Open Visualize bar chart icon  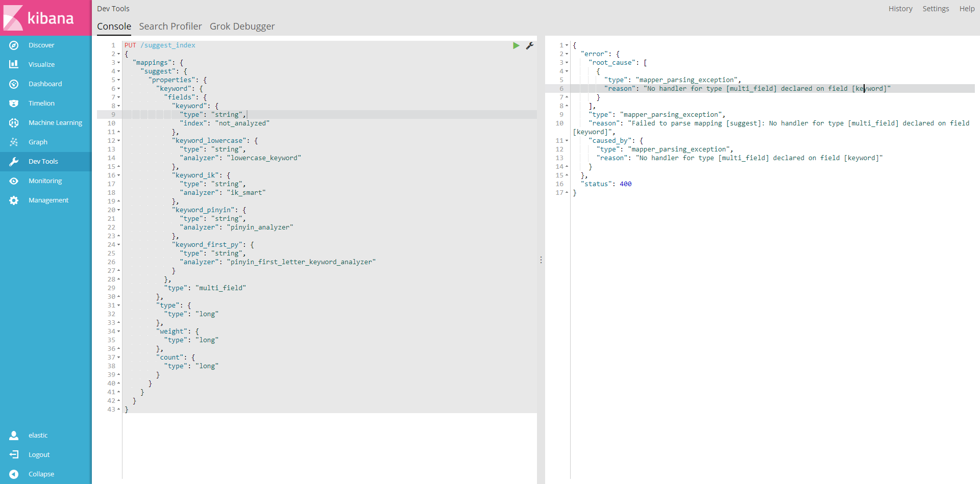click(14, 65)
